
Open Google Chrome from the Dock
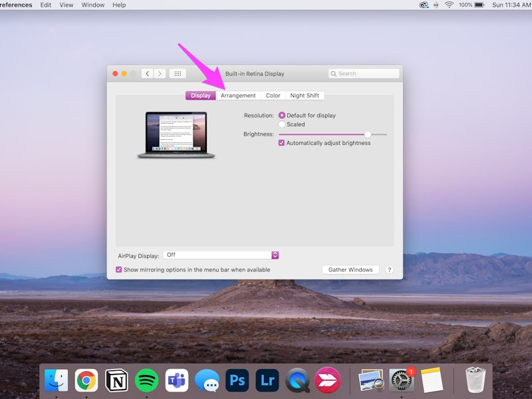click(x=87, y=380)
